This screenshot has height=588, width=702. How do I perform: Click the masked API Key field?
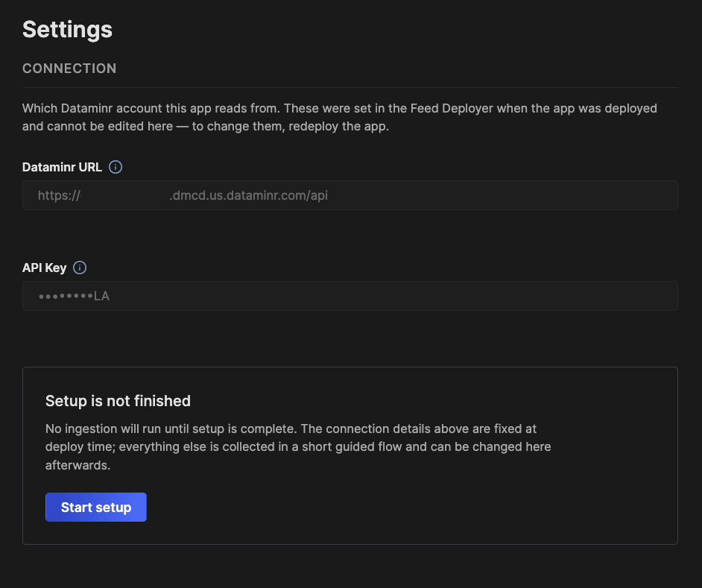pyautogui.click(x=350, y=296)
